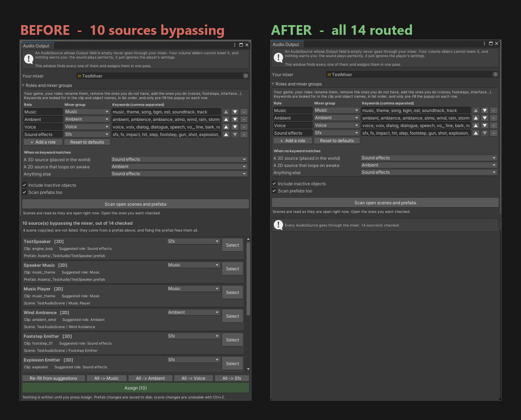Remove Voice role in AFTER window

494,125
